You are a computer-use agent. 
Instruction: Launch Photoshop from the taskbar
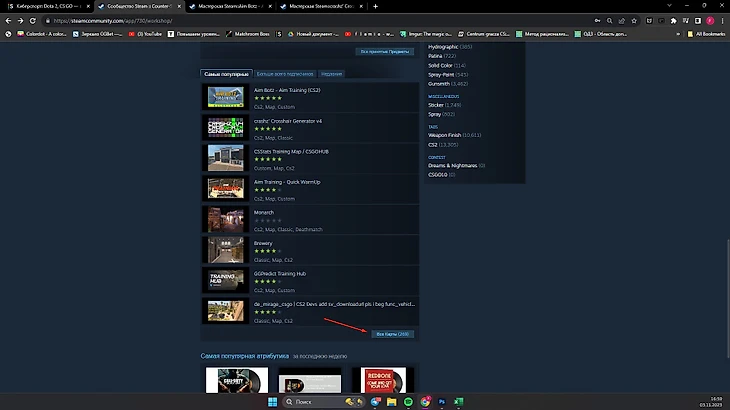click(x=441, y=401)
